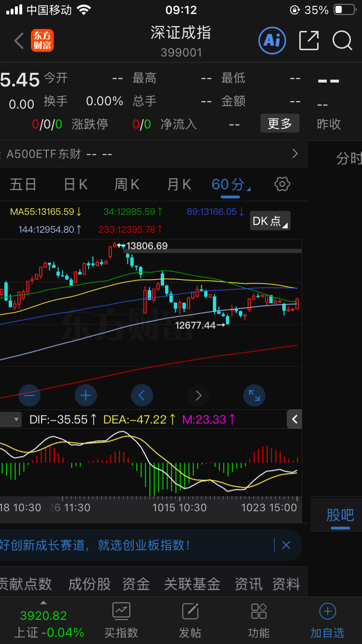Tap MA55:13165.59 indicator value
The height and width of the screenshot is (644, 362).
pyautogui.click(x=46, y=211)
